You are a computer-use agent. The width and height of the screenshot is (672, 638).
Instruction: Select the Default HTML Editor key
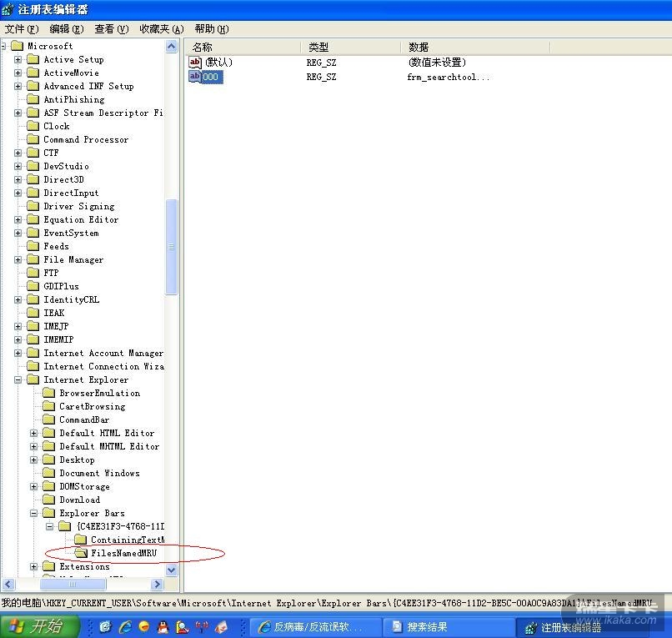coord(108,433)
